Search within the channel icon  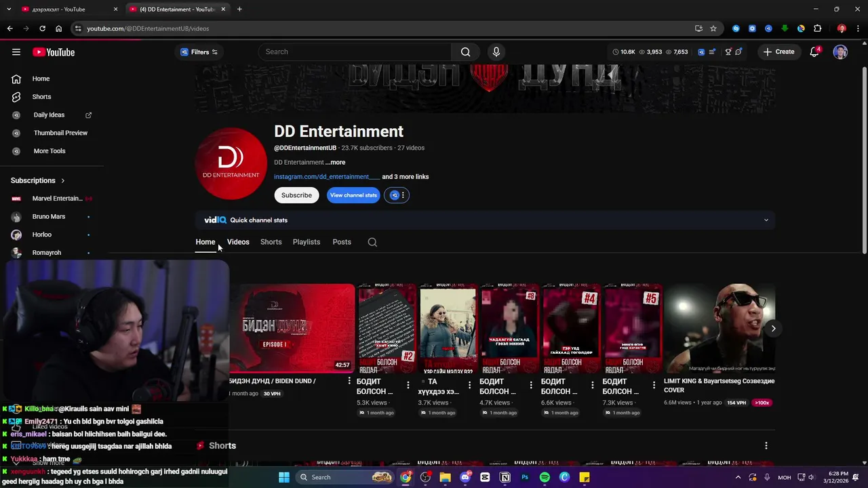pyautogui.click(x=372, y=242)
